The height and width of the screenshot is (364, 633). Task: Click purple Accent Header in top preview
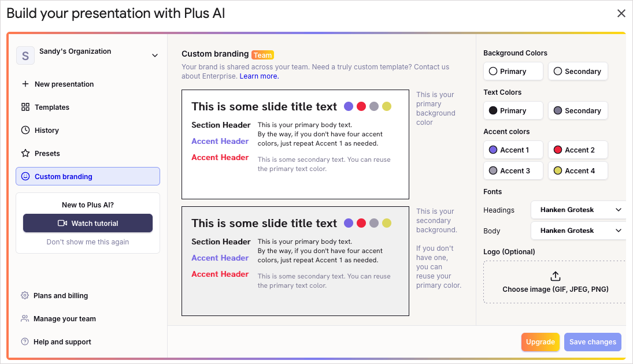tap(220, 141)
